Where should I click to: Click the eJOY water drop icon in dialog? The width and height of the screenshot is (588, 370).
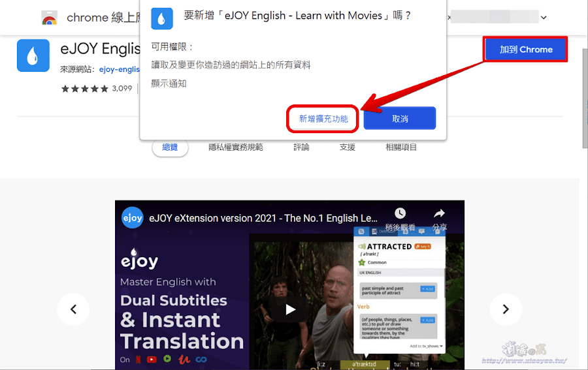coord(161,18)
